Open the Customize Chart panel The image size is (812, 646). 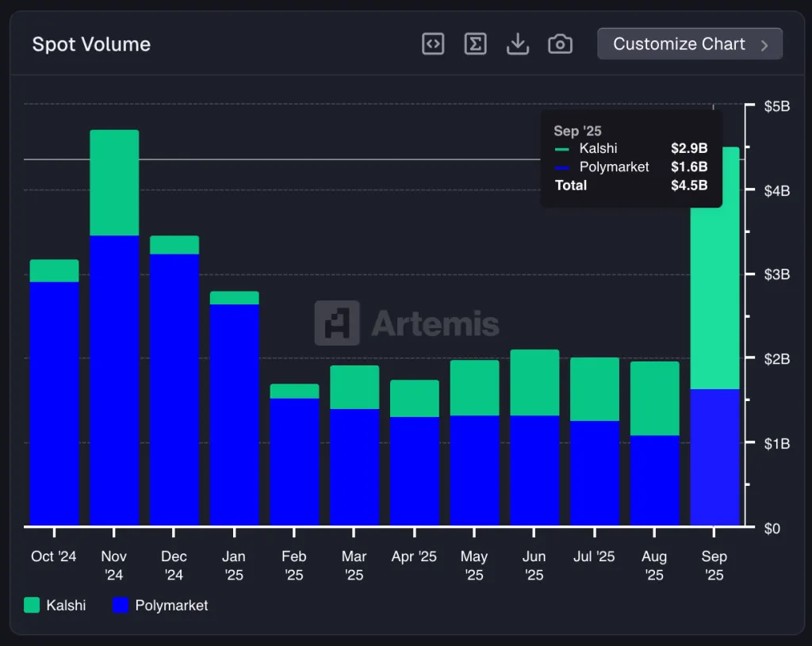(x=679, y=44)
